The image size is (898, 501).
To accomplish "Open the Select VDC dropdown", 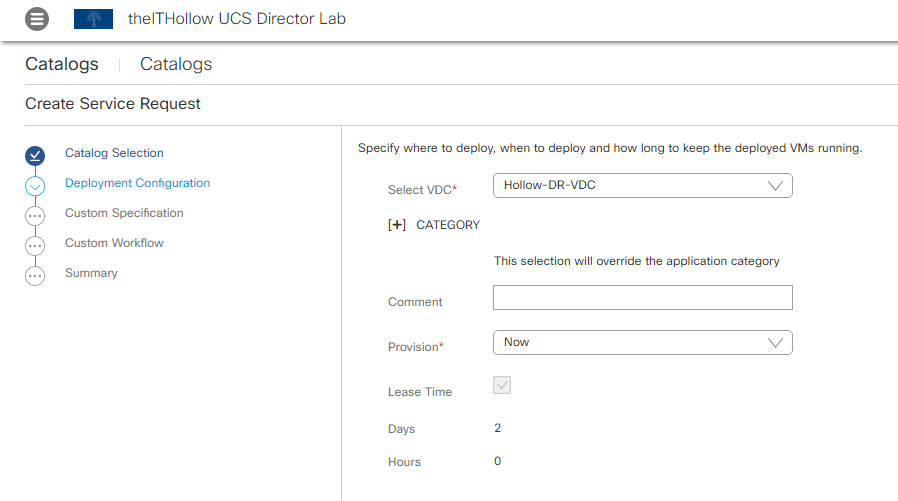I will 642,186.
